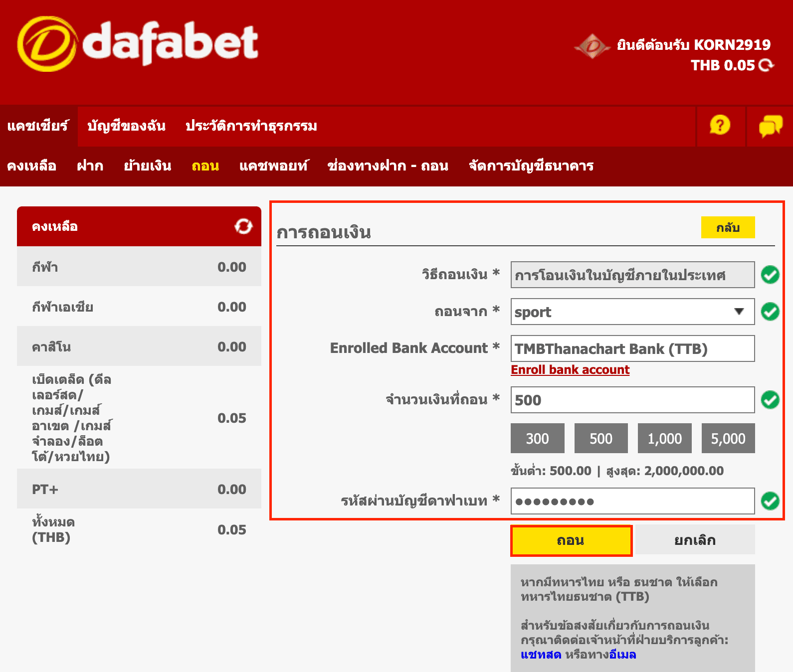Image resolution: width=793 pixels, height=672 pixels.
Task: Refresh the คงเหลือ balance panel
Action: (x=243, y=226)
